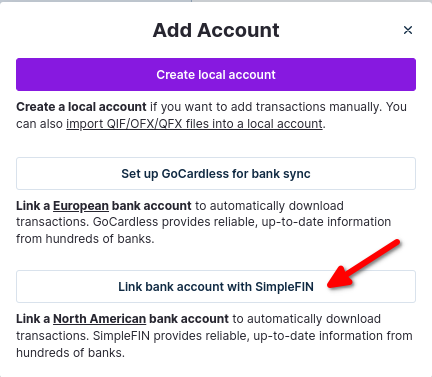Click the GoCardless description paragraph
This screenshot has height=377, width=432.
[x=203, y=222]
